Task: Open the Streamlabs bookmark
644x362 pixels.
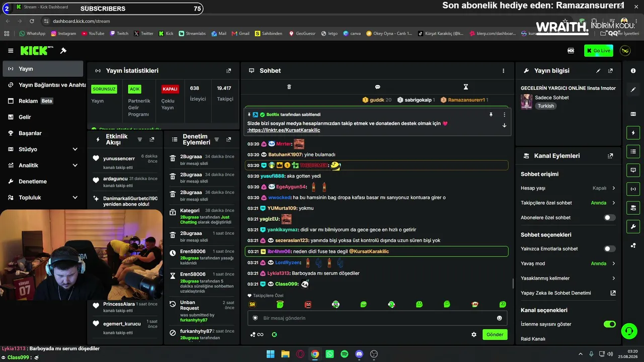Action: 192,34
